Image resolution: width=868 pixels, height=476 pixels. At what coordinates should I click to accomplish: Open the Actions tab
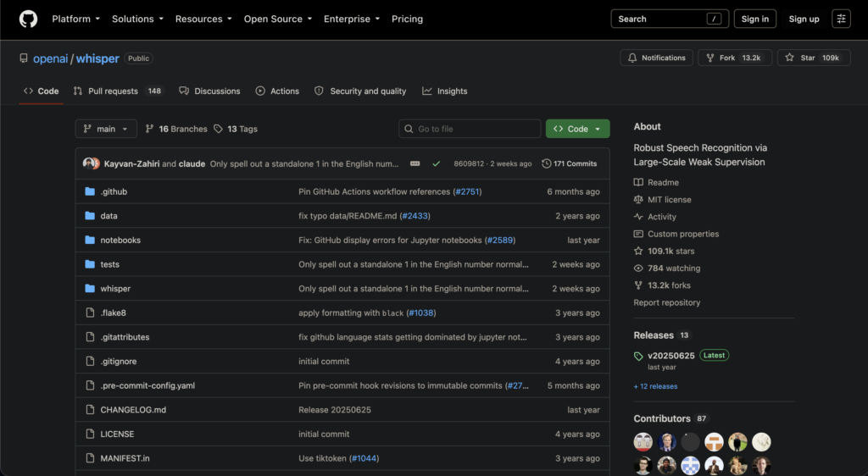[277, 91]
